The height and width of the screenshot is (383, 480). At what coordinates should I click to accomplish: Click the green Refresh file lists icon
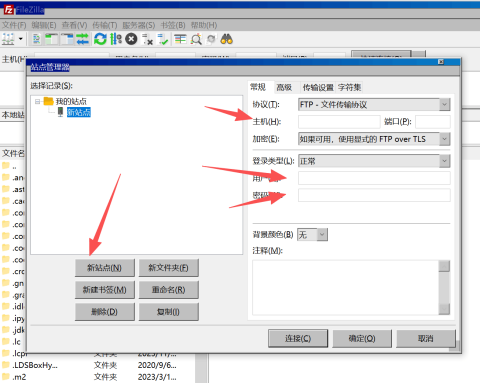click(x=100, y=39)
